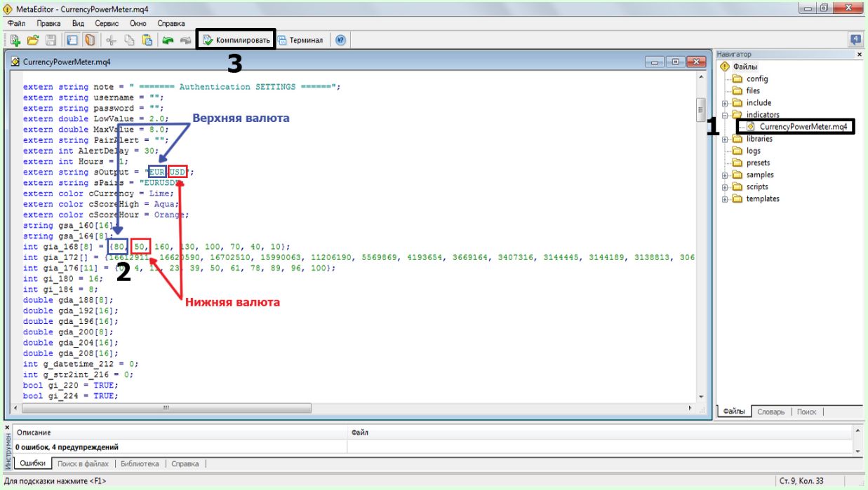Click the Redo gray arrow icon
Viewport: 868px width, 490px height.
[185, 40]
